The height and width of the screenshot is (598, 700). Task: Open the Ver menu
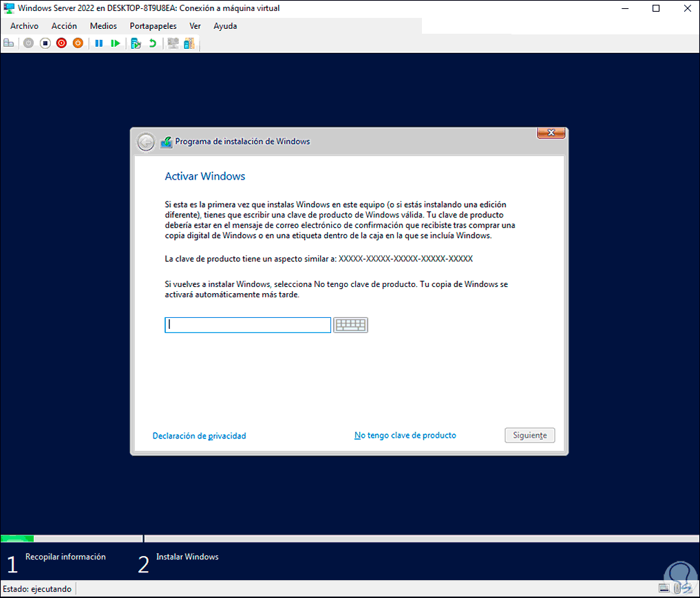[195, 26]
